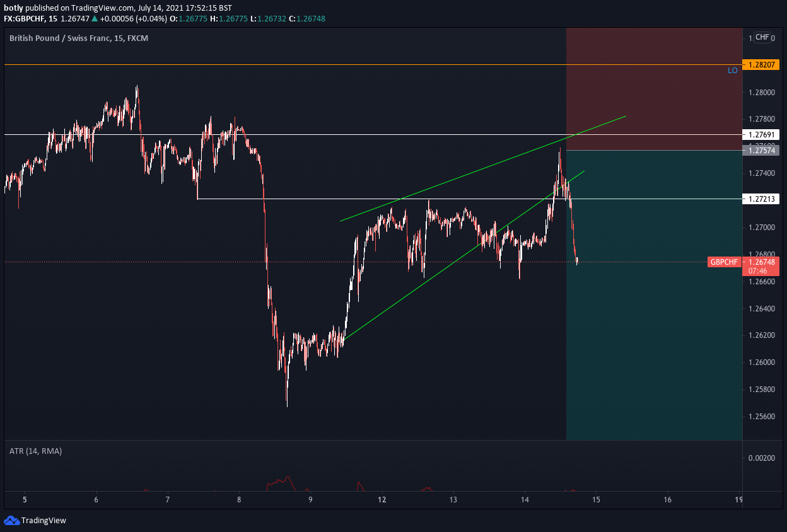Click date 5 on time axis

[x=25, y=500]
